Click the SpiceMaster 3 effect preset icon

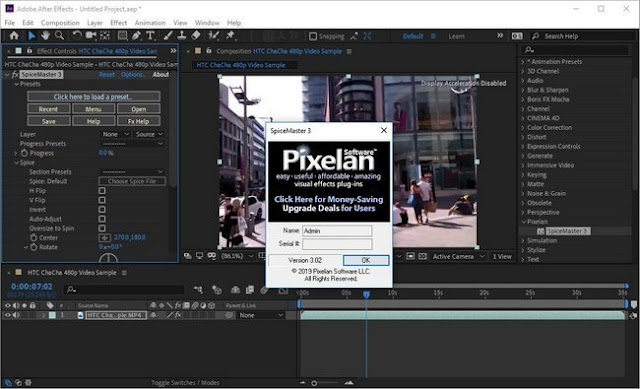[x=541, y=231]
